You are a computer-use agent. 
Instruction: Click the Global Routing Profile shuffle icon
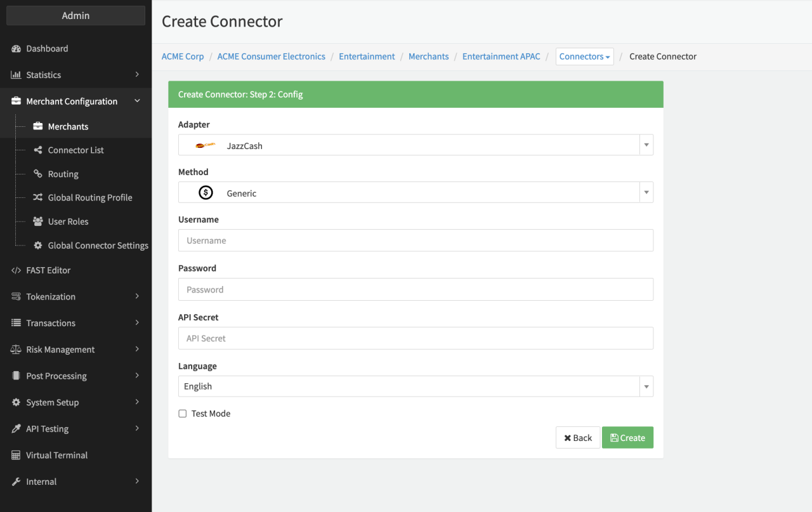coord(38,198)
